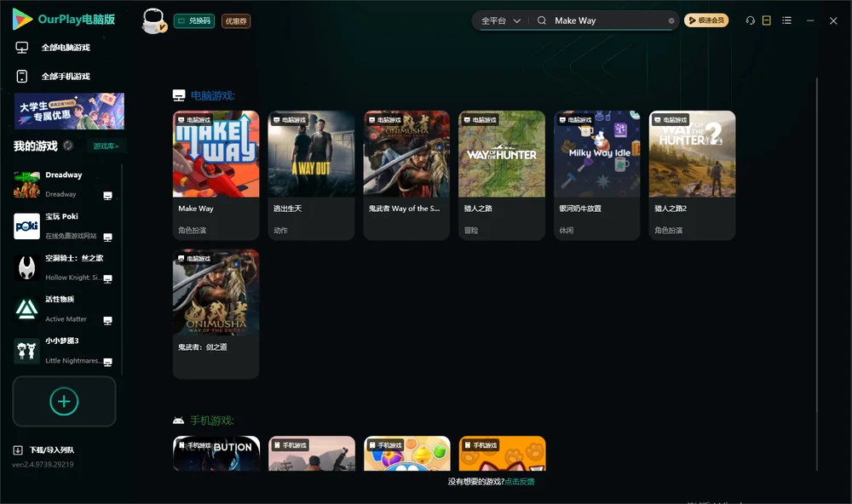This screenshot has width=852, height=504.
Task: Click the 兑换码 button
Action: coord(194,20)
